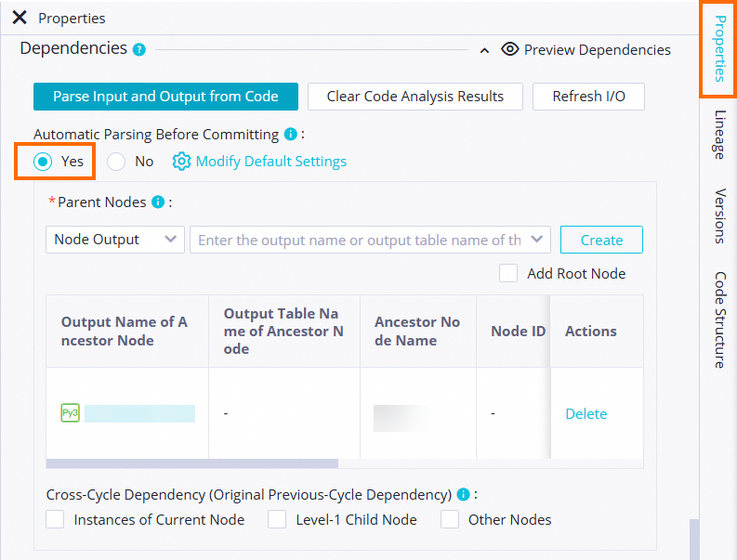Click the Py3 node type icon
Image resolution: width=737 pixels, height=560 pixels.
(70, 413)
